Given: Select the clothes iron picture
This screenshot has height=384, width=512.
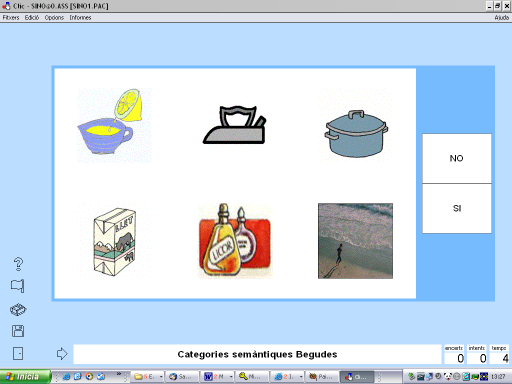Looking at the screenshot, I should (235, 125).
